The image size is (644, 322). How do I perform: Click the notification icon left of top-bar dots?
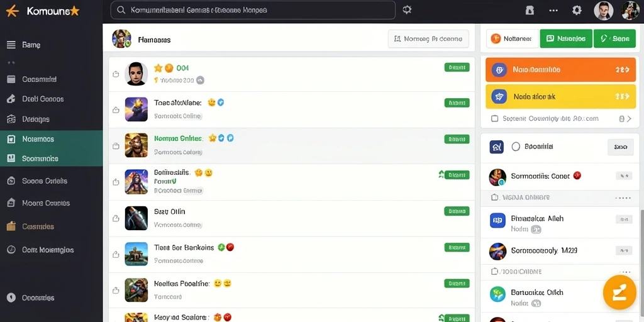(530, 10)
